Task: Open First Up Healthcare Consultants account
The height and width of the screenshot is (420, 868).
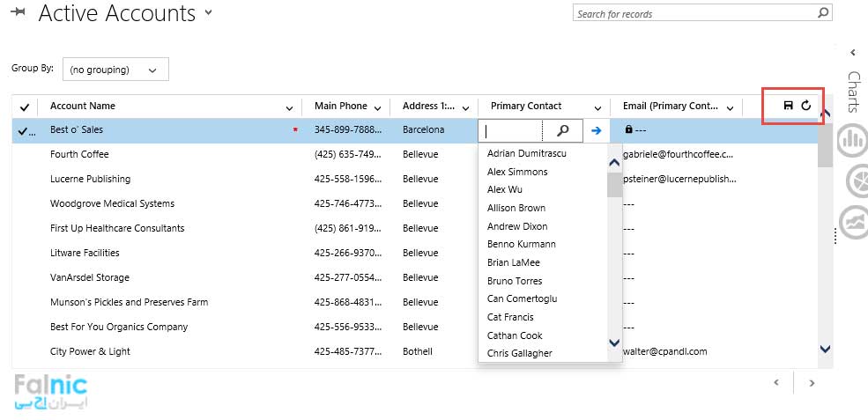Action: point(117,228)
